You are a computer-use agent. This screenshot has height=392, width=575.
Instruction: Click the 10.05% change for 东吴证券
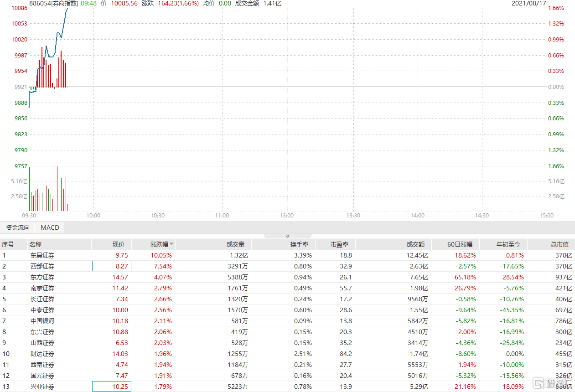click(161, 256)
